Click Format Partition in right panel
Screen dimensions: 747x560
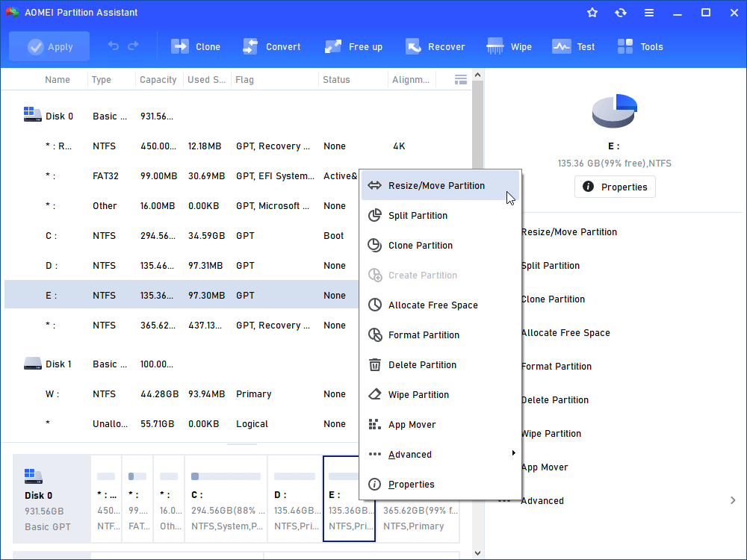tap(557, 366)
